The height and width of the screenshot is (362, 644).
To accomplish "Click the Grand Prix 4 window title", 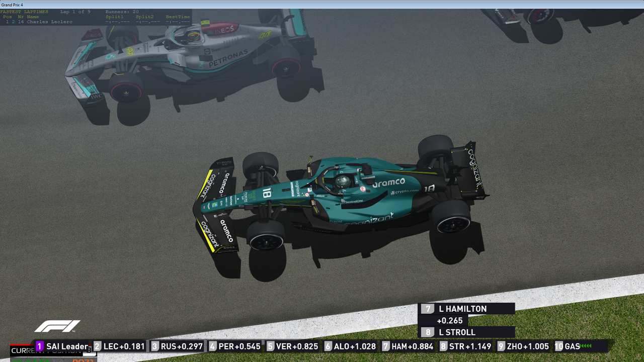I will (x=12, y=5).
